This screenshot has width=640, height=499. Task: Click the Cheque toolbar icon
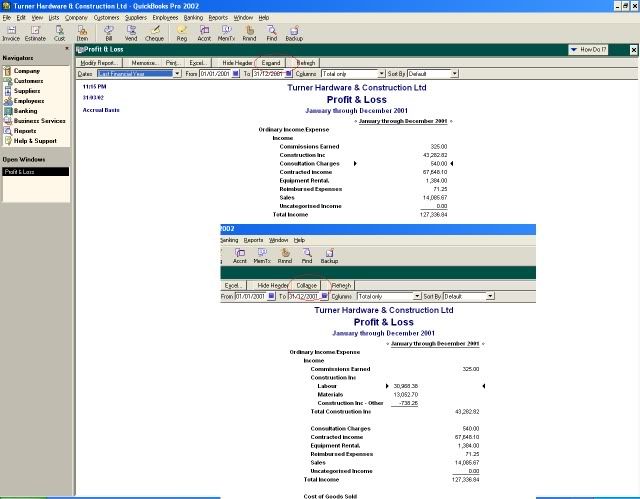(x=154, y=33)
